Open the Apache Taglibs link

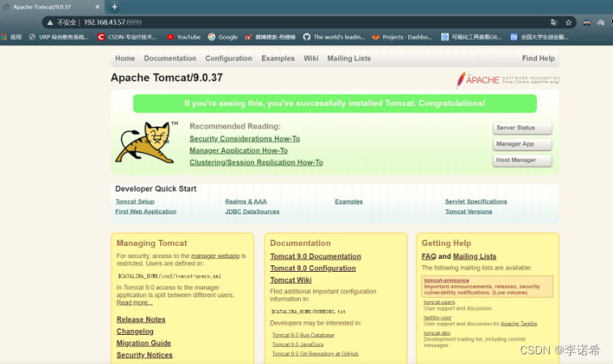(x=518, y=324)
